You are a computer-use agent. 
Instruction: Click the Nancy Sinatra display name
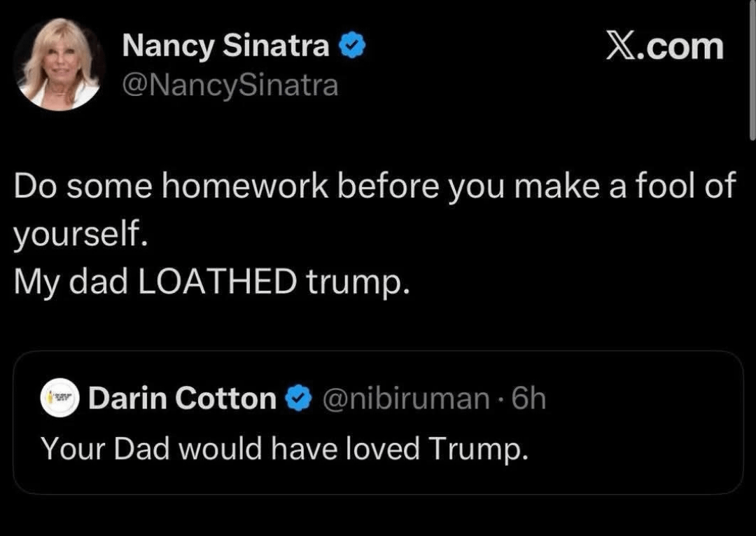tap(225, 46)
